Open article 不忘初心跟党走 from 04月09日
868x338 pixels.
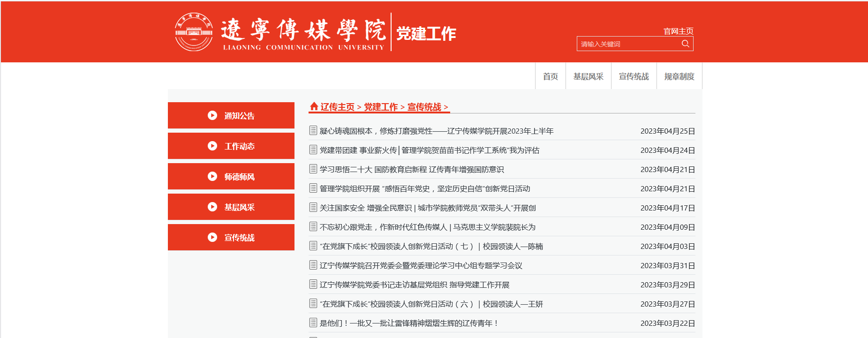(x=427, y=227)
